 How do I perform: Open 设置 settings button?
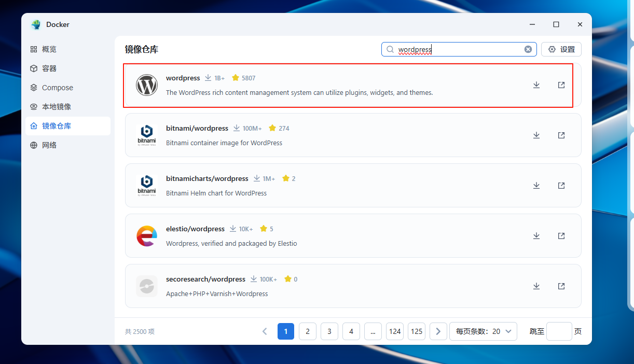pos(561,49)
